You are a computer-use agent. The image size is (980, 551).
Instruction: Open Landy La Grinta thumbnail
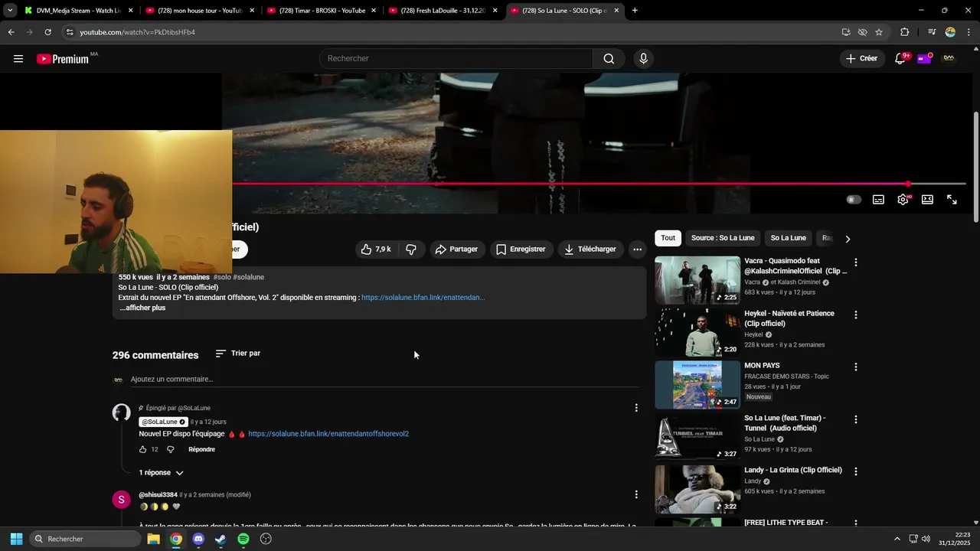pyautogui.click(x=697, y=489)
